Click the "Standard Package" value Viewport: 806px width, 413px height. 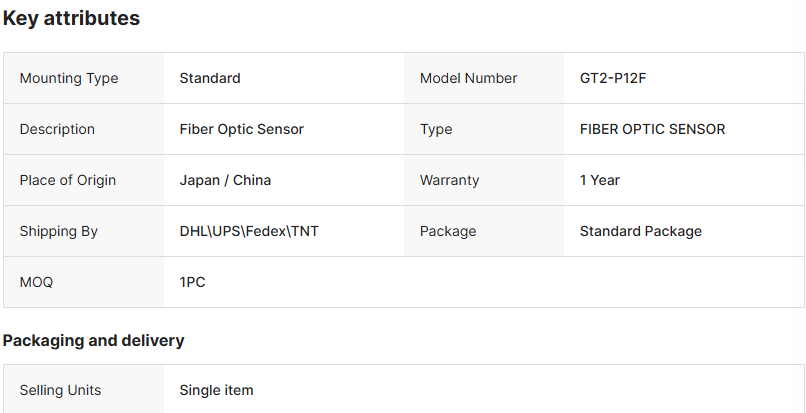tap(640, 231)
